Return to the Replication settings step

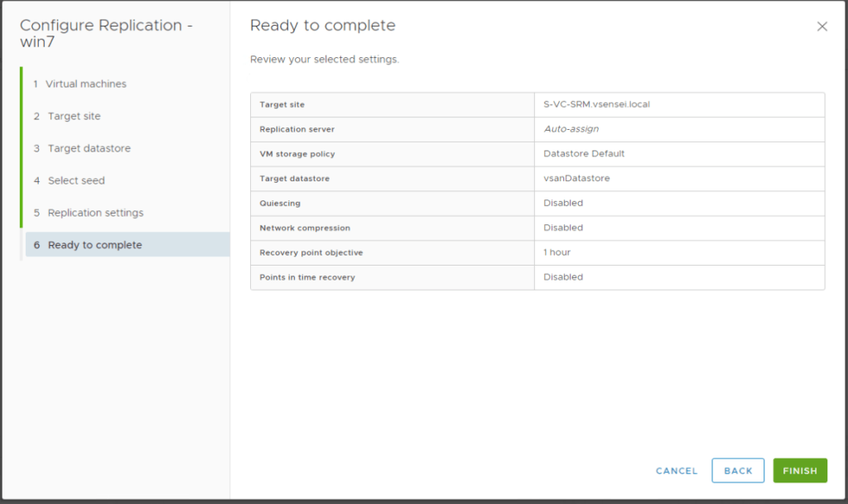pos(95,213)
